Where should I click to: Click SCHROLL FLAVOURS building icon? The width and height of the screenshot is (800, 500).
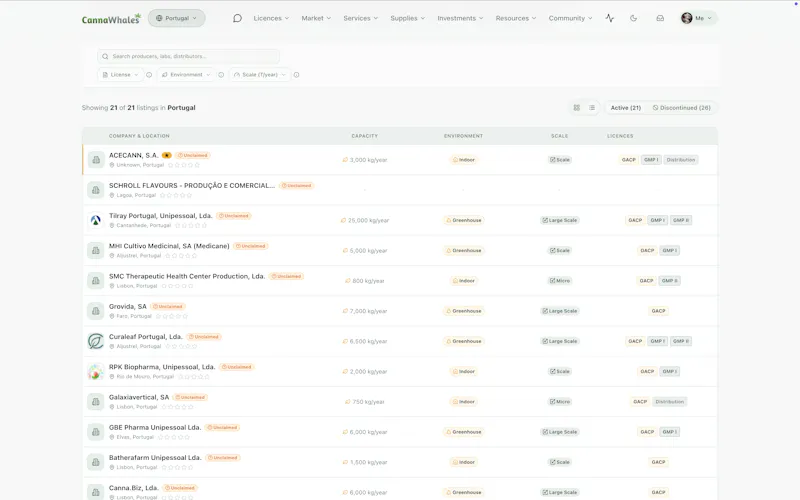coord(95,190)
